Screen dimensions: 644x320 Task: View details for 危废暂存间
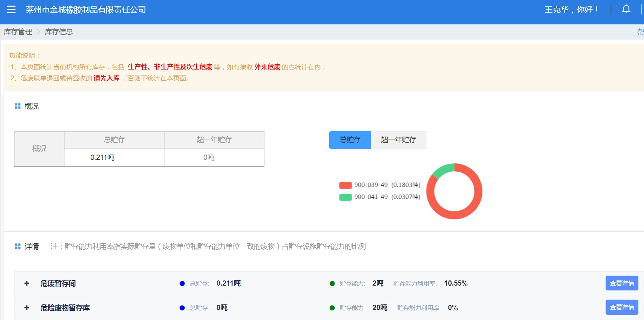click(622, 283)
